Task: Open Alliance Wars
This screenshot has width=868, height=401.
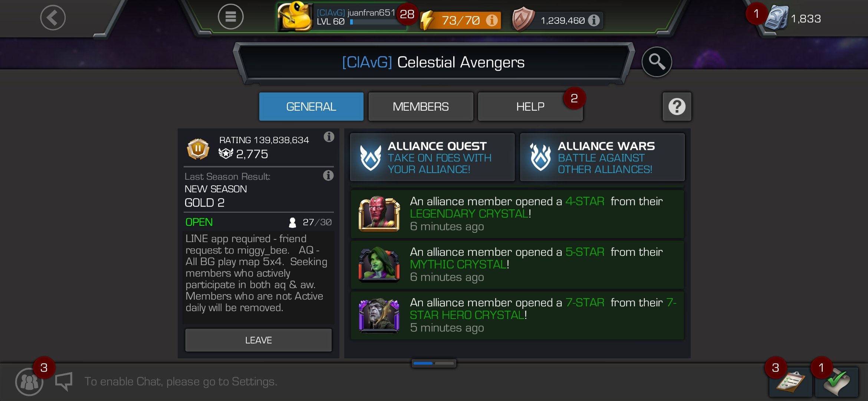Action: click(x=602, y=157)
